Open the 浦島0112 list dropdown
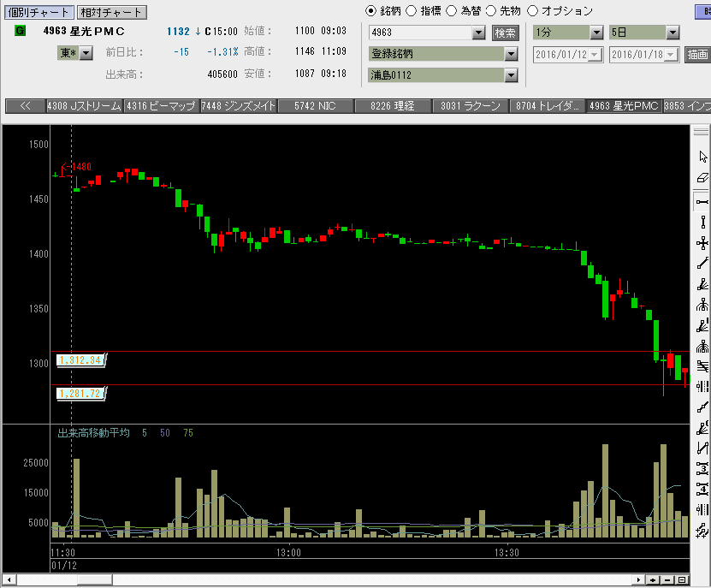This screenshot has height=588, width=711. (x=511, y=75)
